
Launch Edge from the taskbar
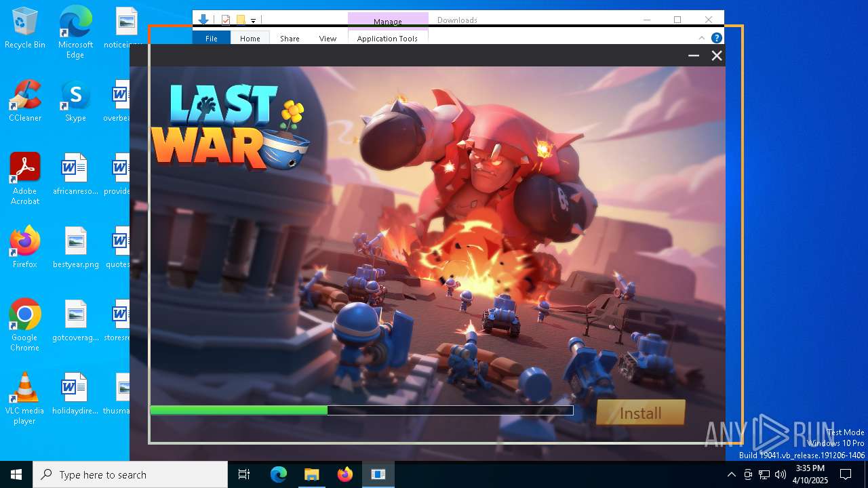coord(279,474)
